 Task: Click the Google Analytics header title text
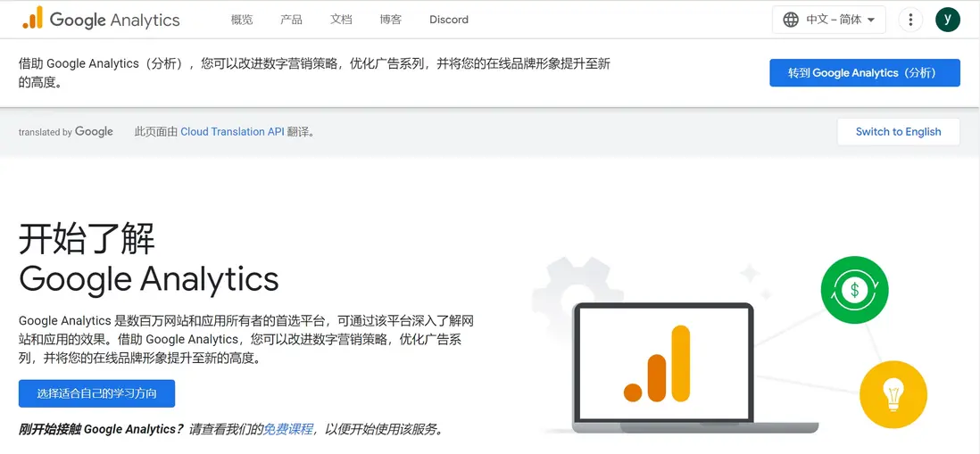coord(114,20)
